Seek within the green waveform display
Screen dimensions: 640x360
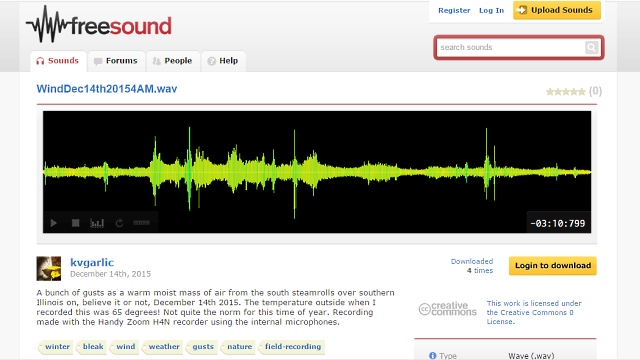(x=317, y=171)
